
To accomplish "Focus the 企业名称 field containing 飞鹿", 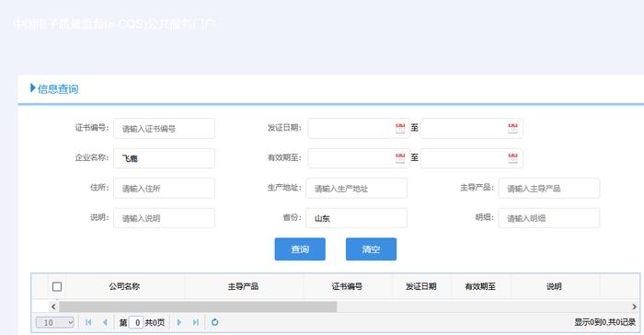I will (x=164, y=158).
